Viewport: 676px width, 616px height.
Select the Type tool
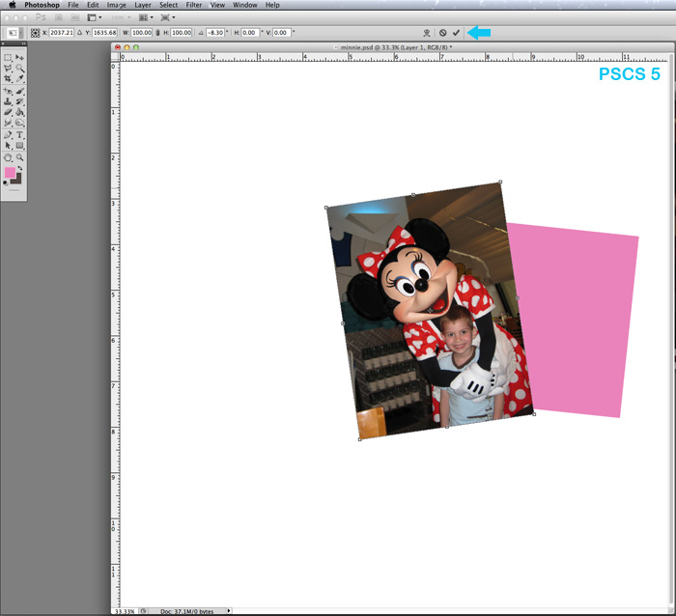(x=19, y=135)
